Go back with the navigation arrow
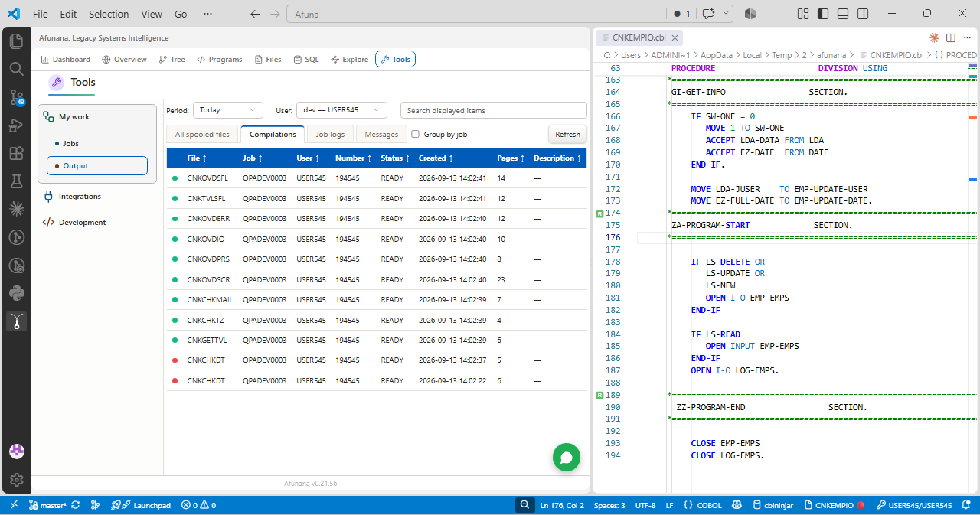Screen dimensions: 980x515 point(255,14)
